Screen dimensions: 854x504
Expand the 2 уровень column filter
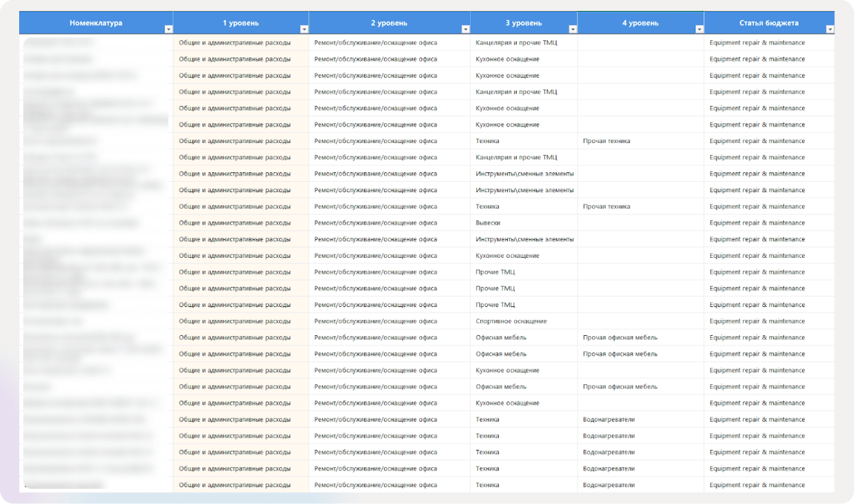click(x=465, y=29)
